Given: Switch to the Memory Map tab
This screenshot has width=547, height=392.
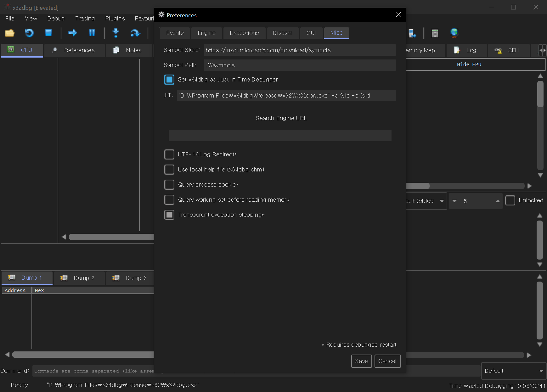Looking at the screenshot, I should (x=425, y=50).
